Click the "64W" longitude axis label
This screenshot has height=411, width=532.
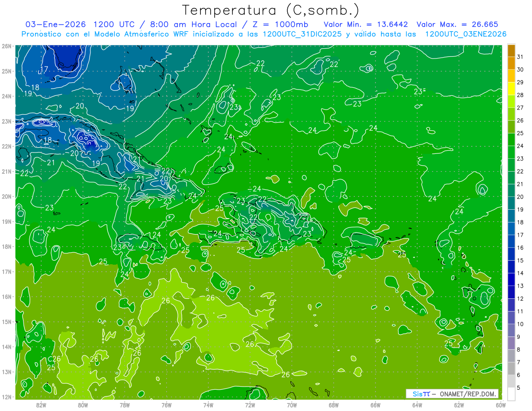tap(417, 405)
